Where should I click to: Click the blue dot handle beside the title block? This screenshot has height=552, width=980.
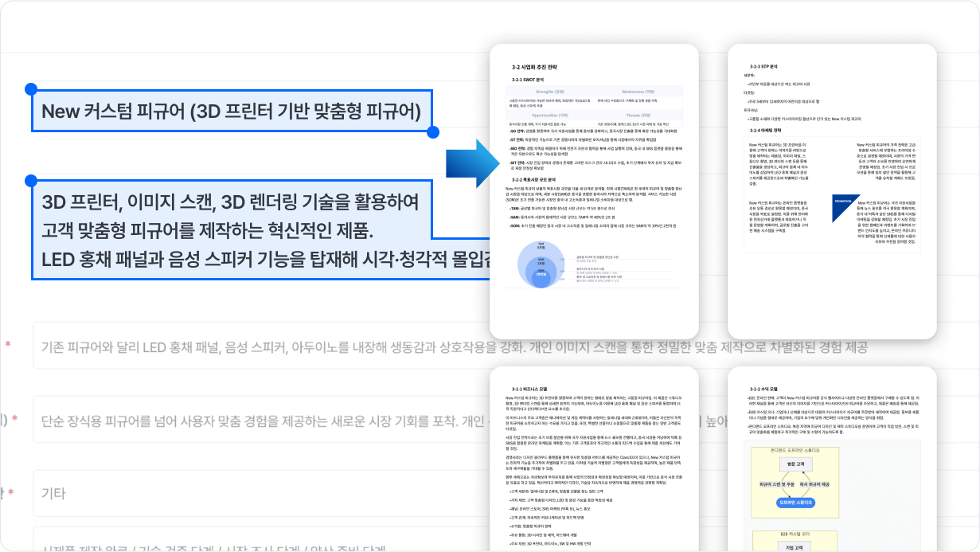point(30,89)
